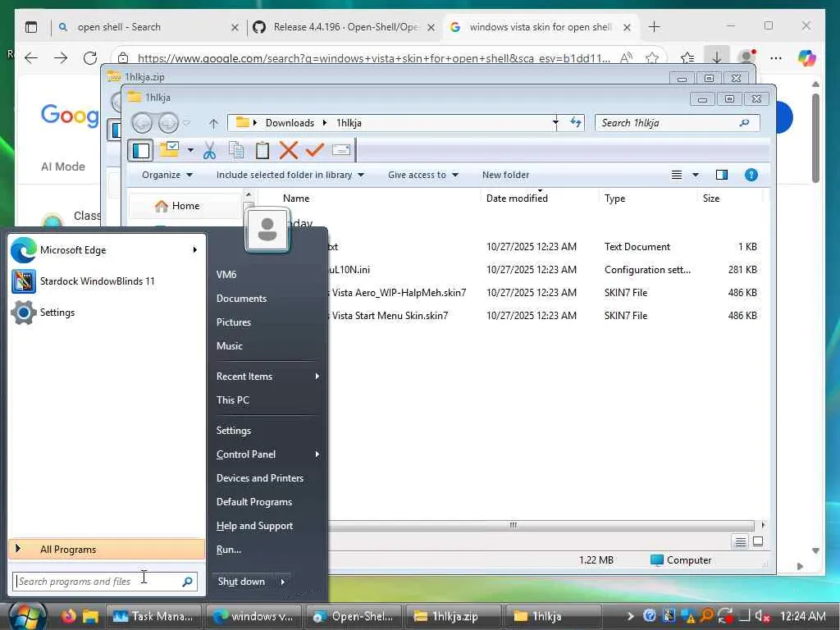Click the Copilot icon in Edge
Screen dimensions: 840x630
pos(806,58)
